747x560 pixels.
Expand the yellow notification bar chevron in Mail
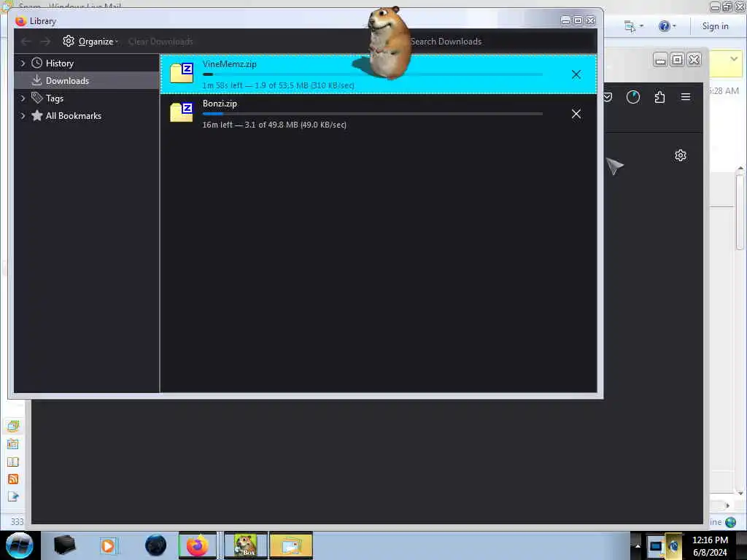tap(734, 59)
